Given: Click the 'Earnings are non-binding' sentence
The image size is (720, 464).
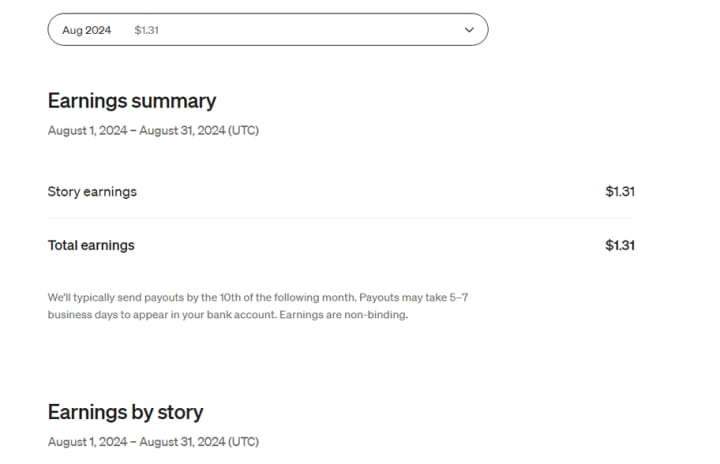Looking at the screenshot, I should click(x=344, y=315).
